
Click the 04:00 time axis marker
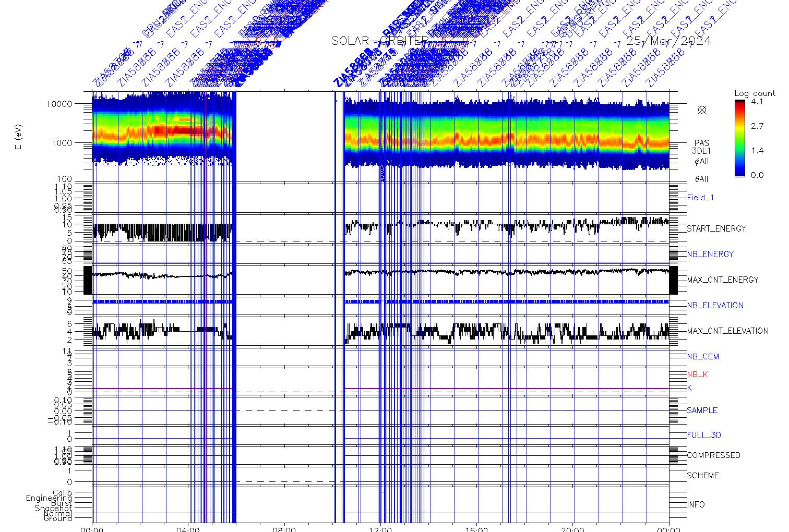click(188, 528)
